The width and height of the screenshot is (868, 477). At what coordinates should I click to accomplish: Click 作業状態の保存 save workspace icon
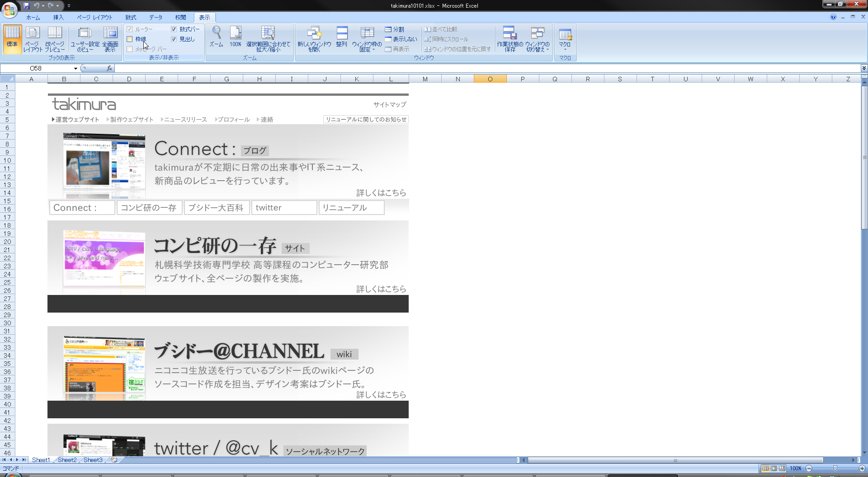[510, 39]
